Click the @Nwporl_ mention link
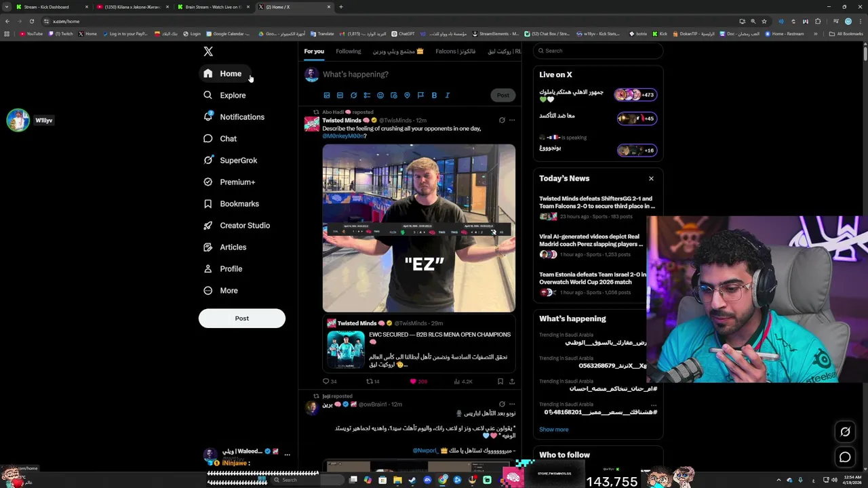The image size is (868, 488). pyautogui.click(x=425, y=451)
